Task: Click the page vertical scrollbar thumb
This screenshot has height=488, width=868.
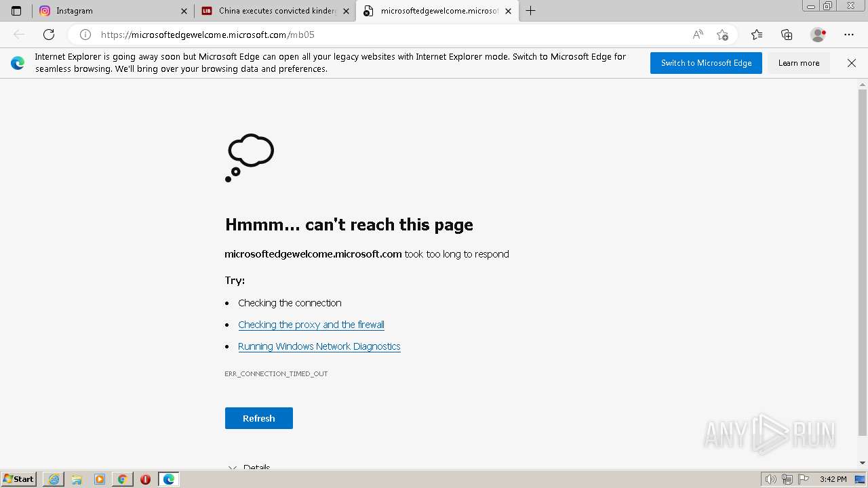Action: point(863,262)
